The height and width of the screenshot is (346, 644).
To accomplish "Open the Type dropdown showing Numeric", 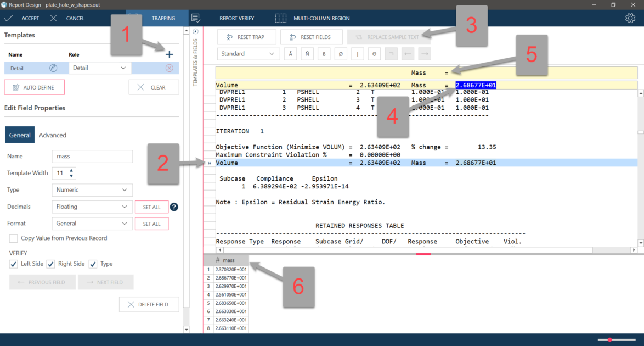I will [x=92, y=190].
